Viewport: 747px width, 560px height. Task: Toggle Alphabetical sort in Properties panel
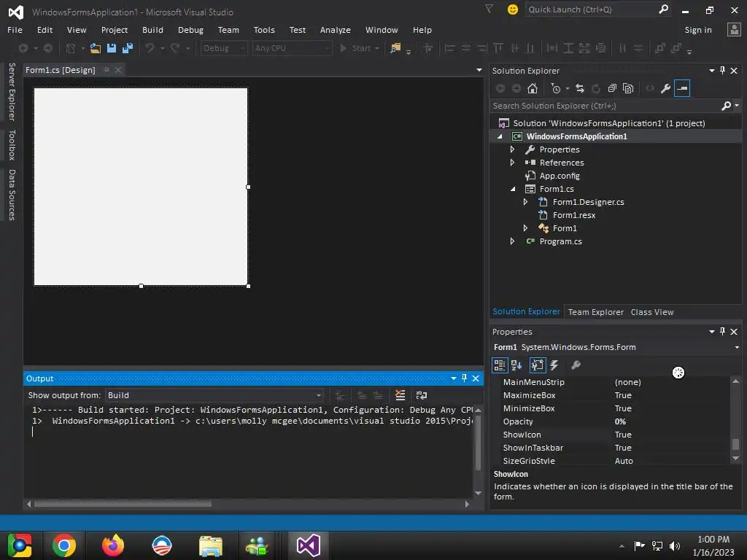pyautogui.click(x=516, y=365)
